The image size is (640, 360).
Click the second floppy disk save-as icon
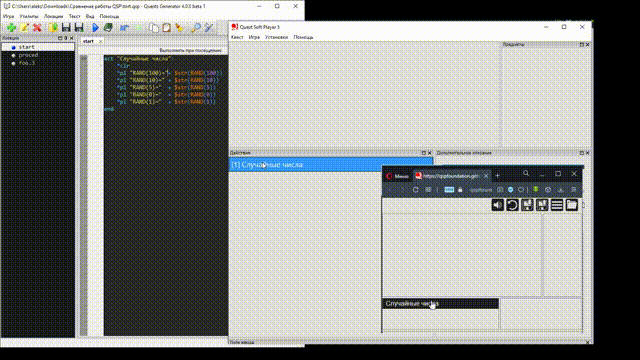coord(79,27)
